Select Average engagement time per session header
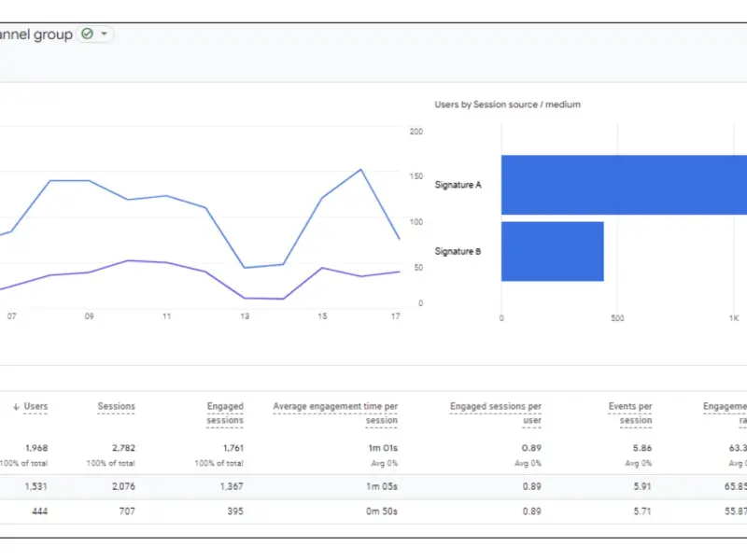The height and width of the screenshot is (560, 747). click(x=335, y=413)
